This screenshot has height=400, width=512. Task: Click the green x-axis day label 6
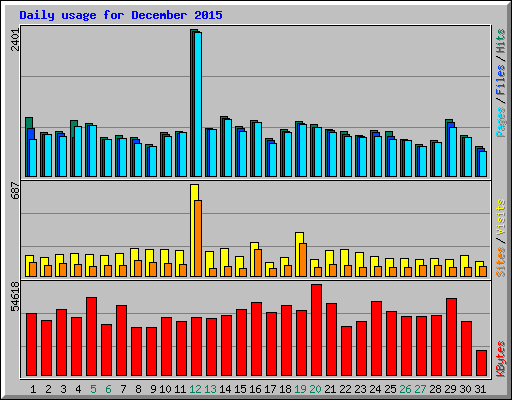108,389
